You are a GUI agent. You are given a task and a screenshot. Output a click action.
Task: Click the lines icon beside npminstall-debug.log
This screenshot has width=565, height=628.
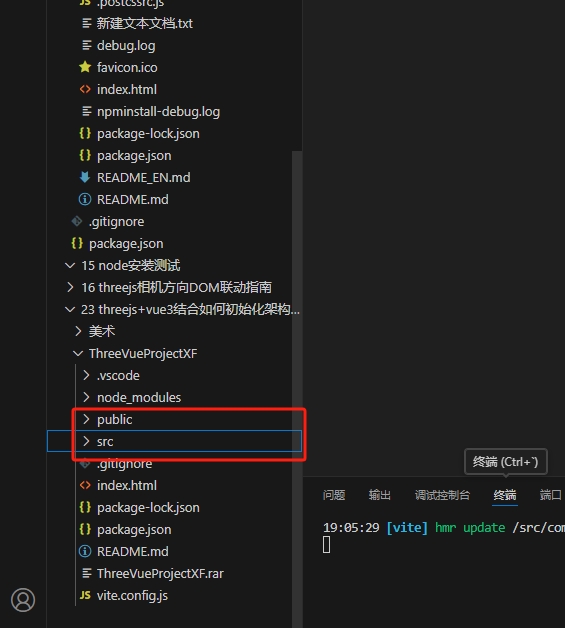pyautogui.click(x=86, y=111)
